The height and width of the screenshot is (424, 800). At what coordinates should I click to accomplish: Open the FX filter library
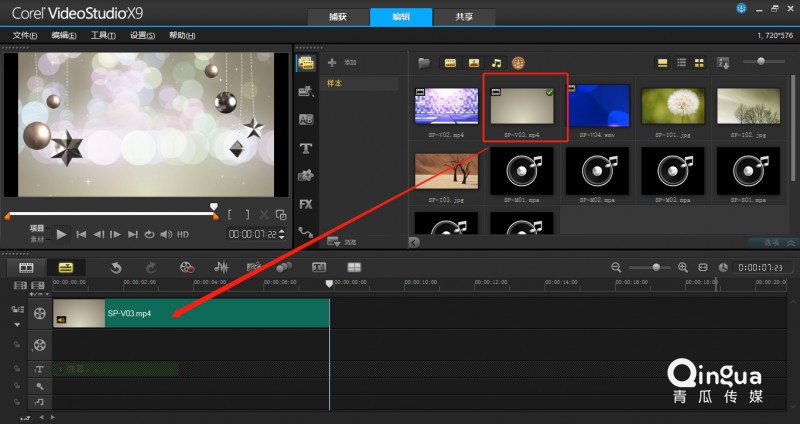click(x=306, y=204)
